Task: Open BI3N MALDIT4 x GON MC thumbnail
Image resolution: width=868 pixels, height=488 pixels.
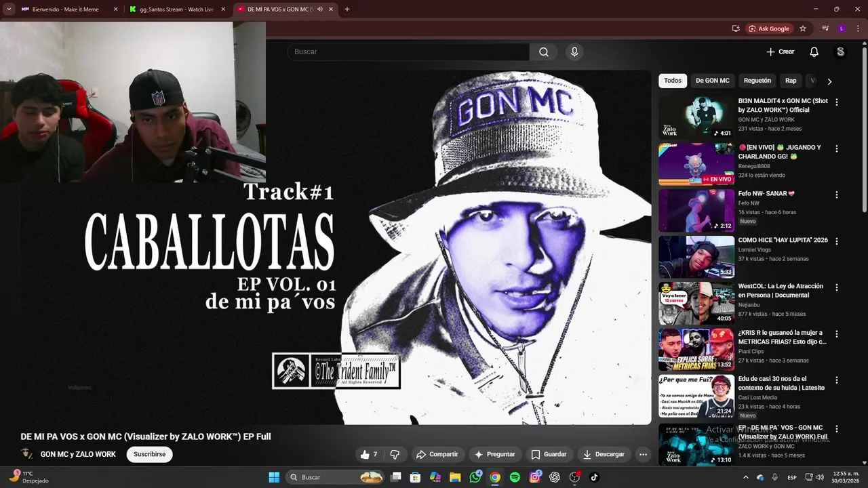Action: (696, 117)
